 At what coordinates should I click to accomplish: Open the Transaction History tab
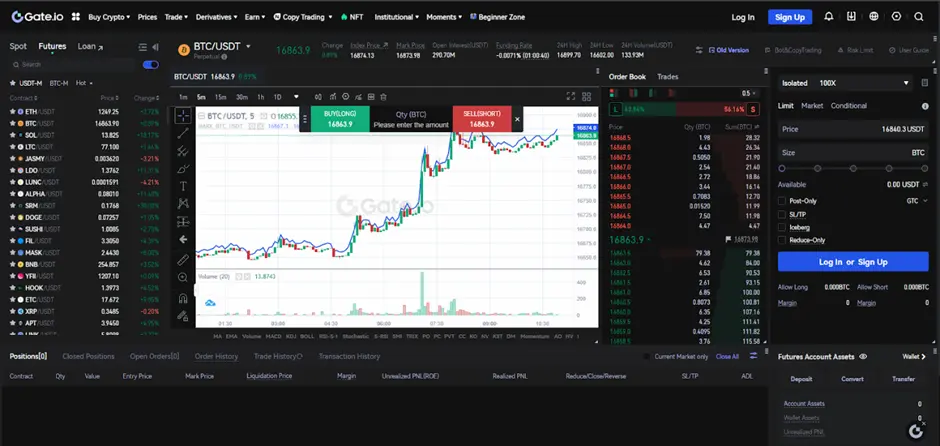[350, 357]
